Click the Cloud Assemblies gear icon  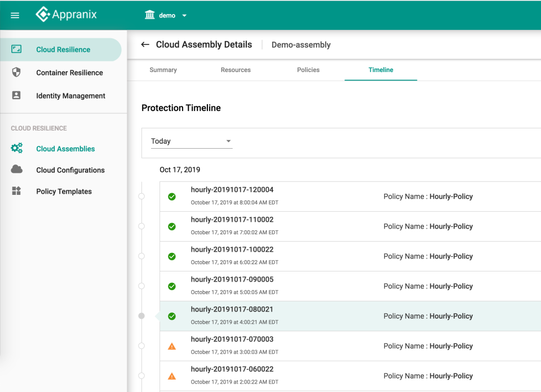17,148
